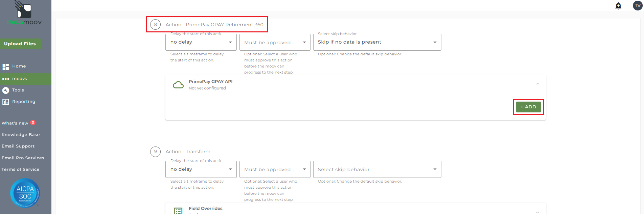Click the datamoov logo
The height and width of the screenshot is (214, 644).
[x=24, y=14]
